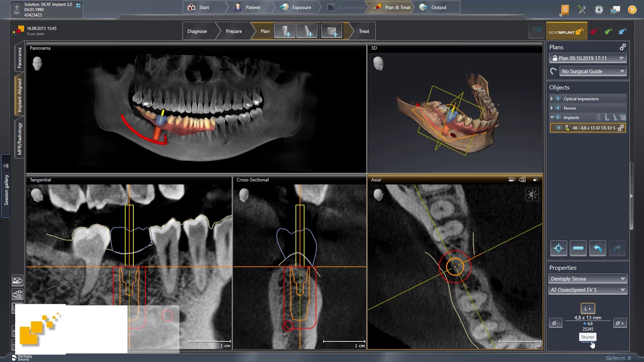Open Plans settings gears icon
The height and width of the screenshot is (362, 644).
622,47
